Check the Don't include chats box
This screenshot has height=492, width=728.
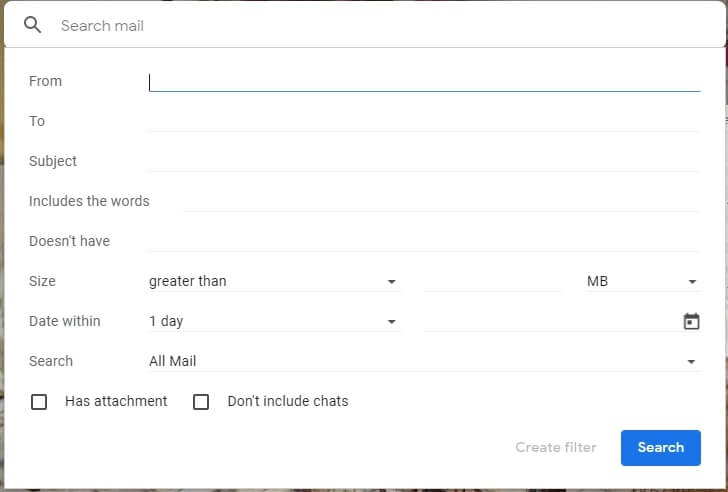(201, 401)
